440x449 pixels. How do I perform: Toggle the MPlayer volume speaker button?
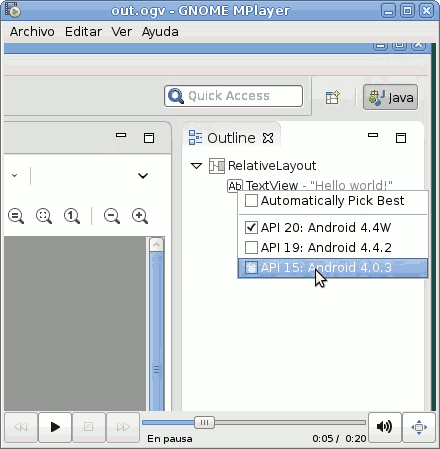[x=384, y=427]
